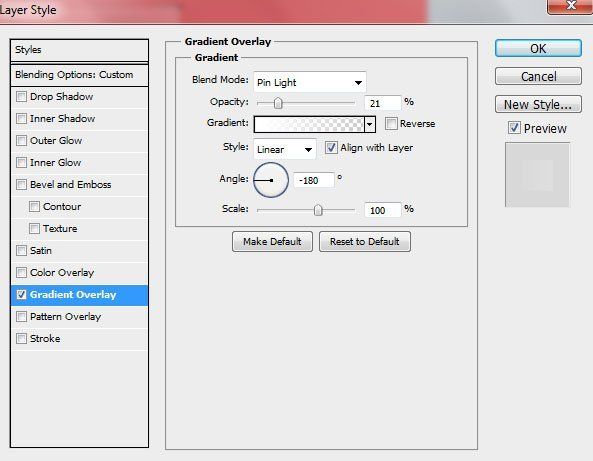The image size is (593, 461).
Task: Open the Style dropdown showing Linear
Action: pos(284,149)
